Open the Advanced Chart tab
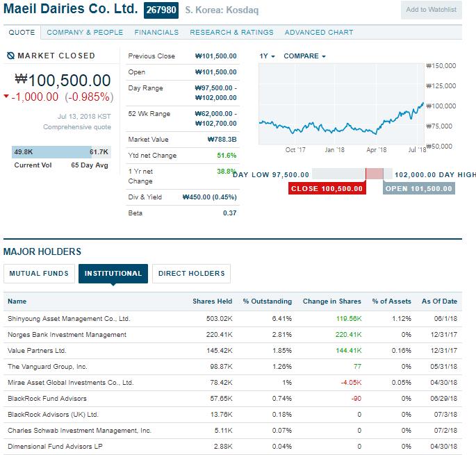The height and width of the screenshot is (455, 476). pyautogui.click(x=319, y=32)
